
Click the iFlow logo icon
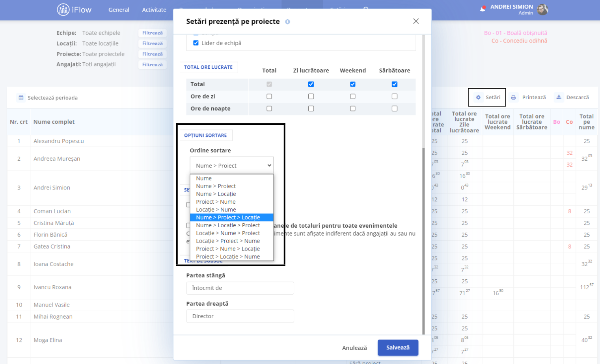pos(63,9)
